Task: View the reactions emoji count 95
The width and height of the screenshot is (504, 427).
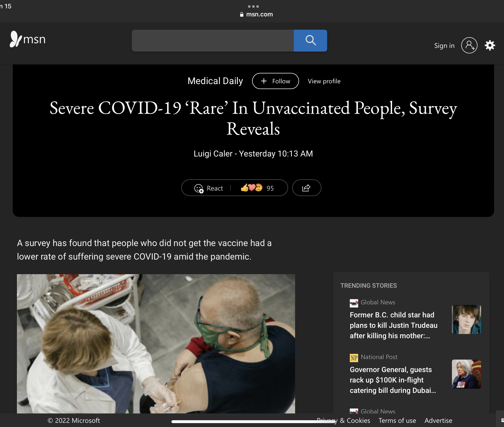Action: point(257,188)
